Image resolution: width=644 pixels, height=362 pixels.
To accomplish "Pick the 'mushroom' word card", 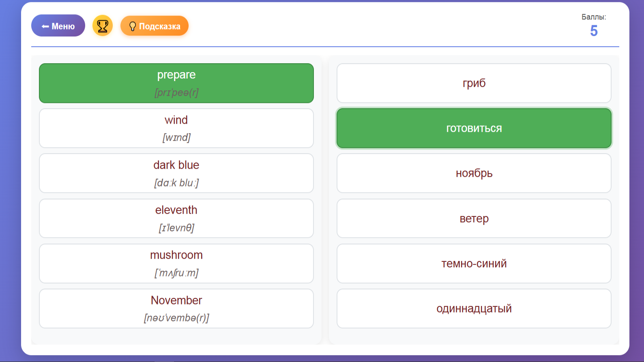I will tap(176, 263).
